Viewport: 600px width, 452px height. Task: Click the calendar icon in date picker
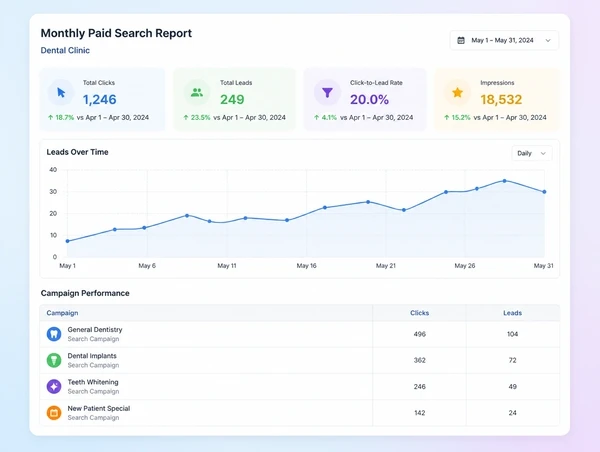coord(461,40)
